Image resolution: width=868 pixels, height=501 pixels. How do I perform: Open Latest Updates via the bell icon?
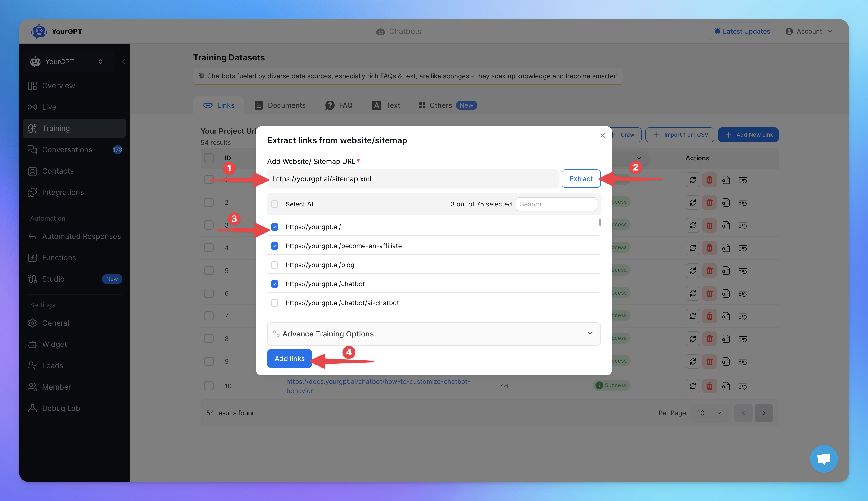pyautogui.click(x=717, y=31)
